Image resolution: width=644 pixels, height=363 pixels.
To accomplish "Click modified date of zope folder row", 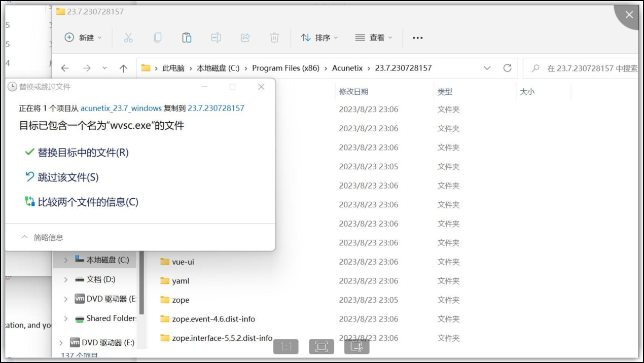I will tap(369, 300).
